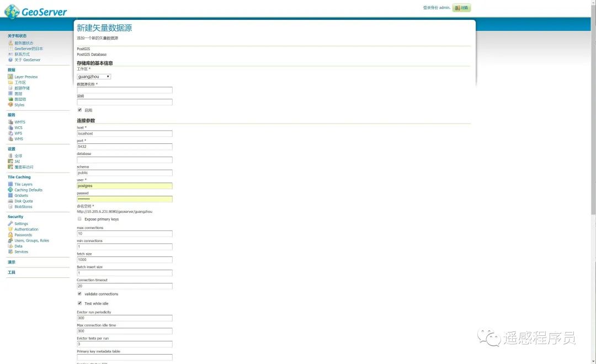Click the namespace URL text
596x364 pixels.
click(114, 212)
